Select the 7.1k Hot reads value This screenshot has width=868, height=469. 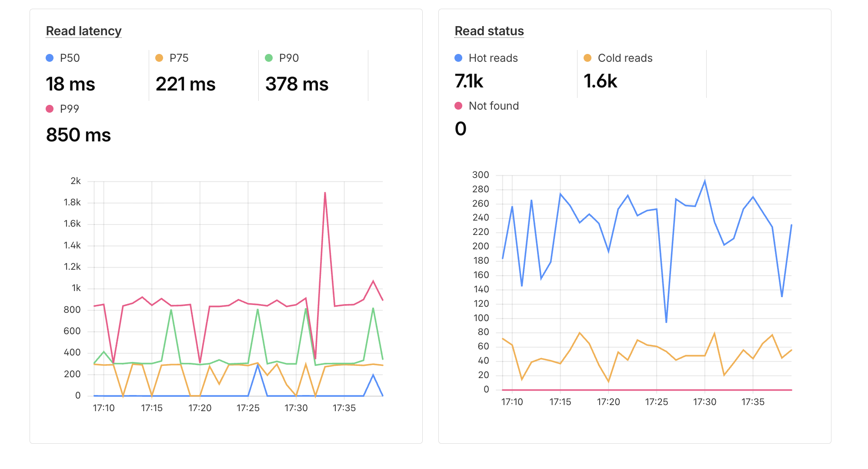coord(469,81)
